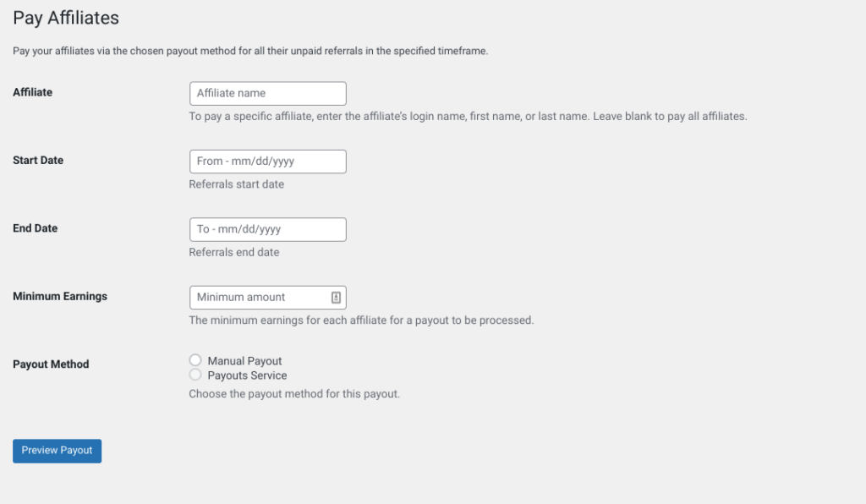Select the Payouts Service radio button

(195, 375)
